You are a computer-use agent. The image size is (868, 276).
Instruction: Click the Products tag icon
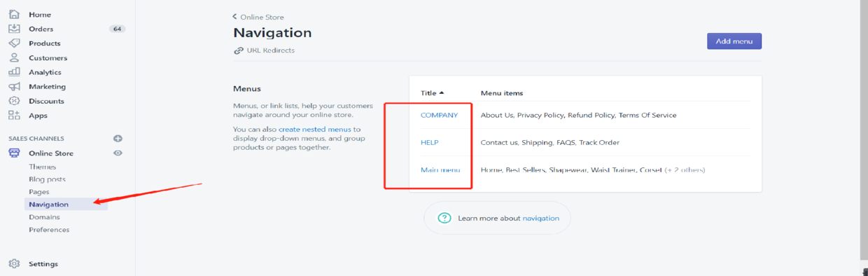tap(14, 43)
